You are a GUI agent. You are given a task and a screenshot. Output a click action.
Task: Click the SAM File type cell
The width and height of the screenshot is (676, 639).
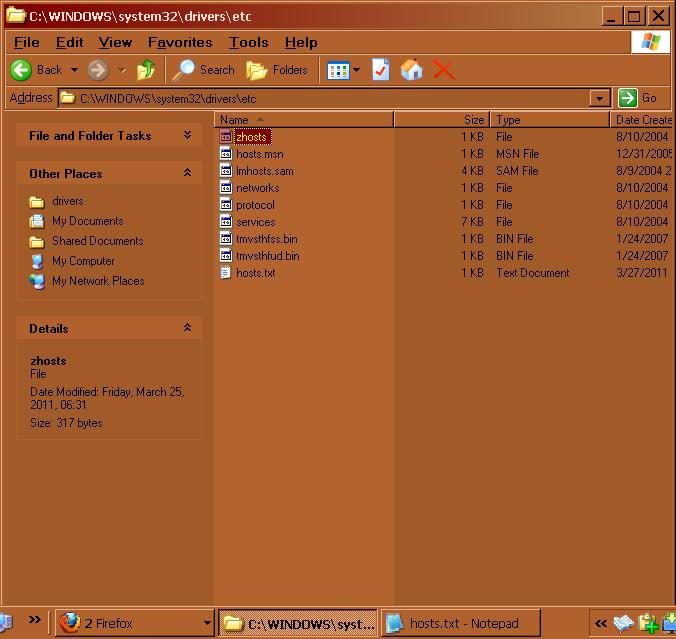[x=517, y=171]
